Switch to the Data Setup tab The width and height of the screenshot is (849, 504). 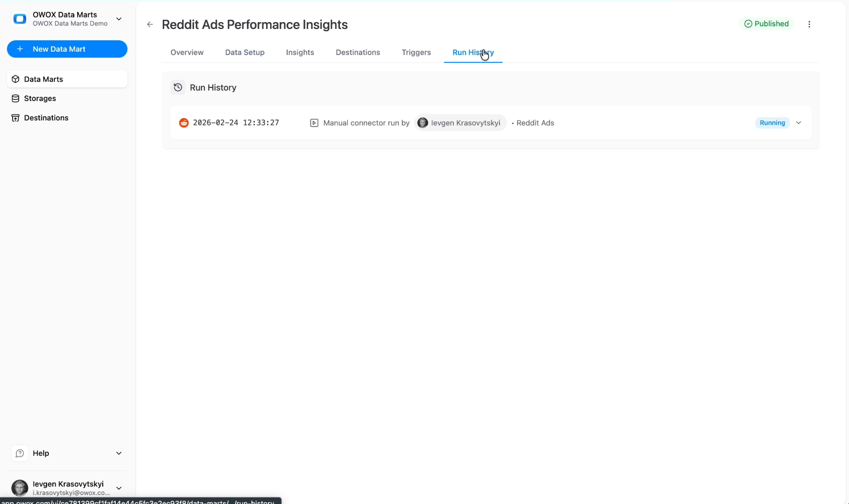245,52
